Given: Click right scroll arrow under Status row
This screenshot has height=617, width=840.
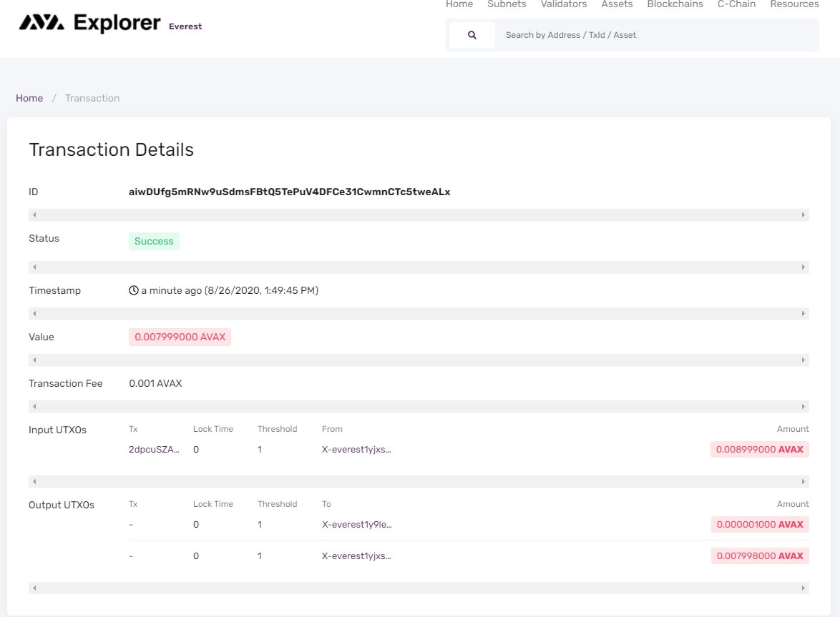Looking at the screenshot, I should pos(803,267).
